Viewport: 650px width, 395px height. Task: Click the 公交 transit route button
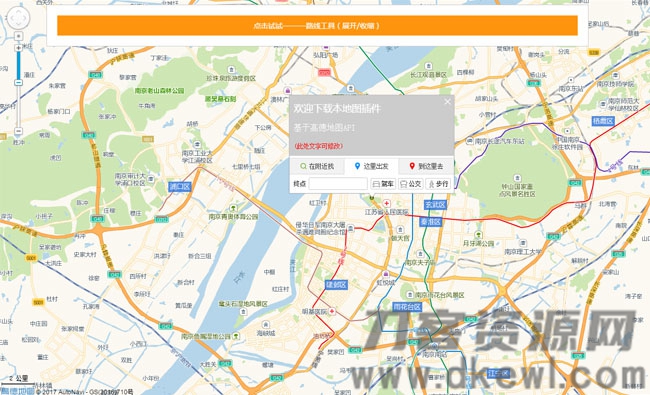click(410, 184)
